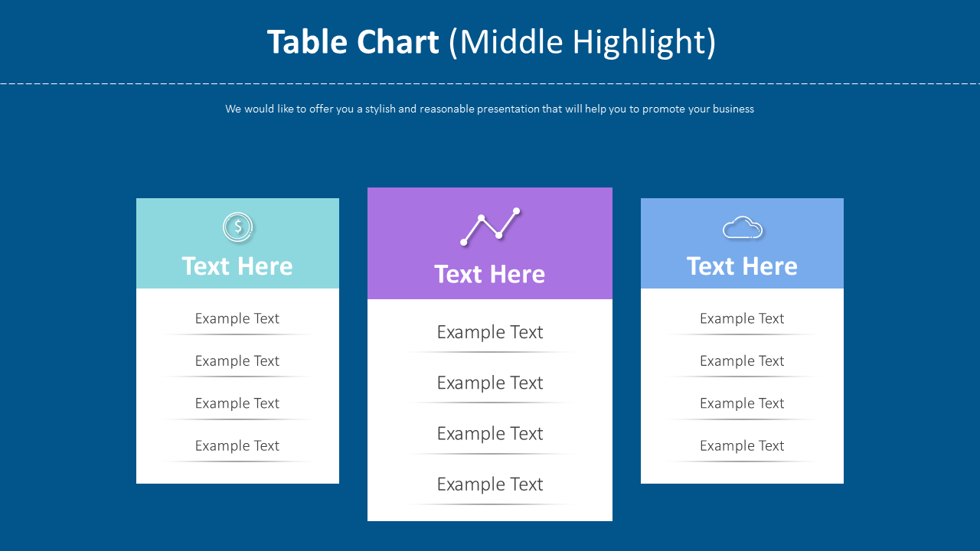Select the teal header color block
This screenshot has height=551, width=980.
tap(237, 243)
